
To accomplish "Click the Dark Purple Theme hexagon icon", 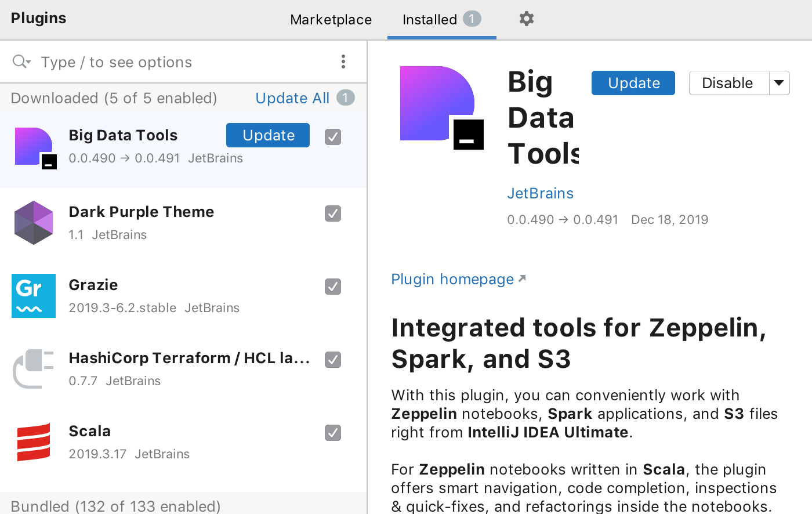I will [x=34, y=223].
